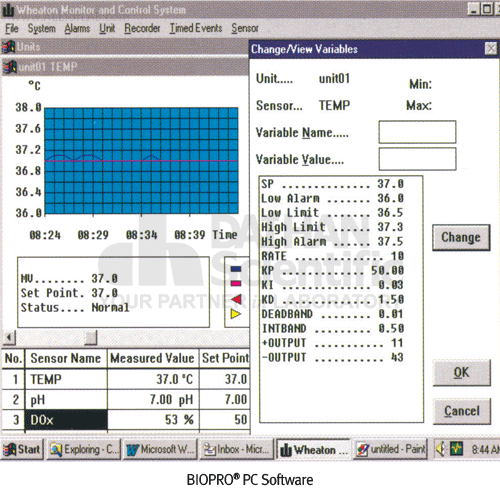Screen dimensions: 500x500
Task: Open the Timed Events menu
Action: click(196, 28)
